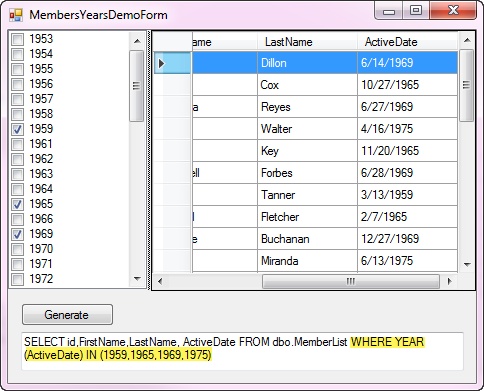Select the 1957 year checkbox
484x391 pixels.
(x=18, y=99)
